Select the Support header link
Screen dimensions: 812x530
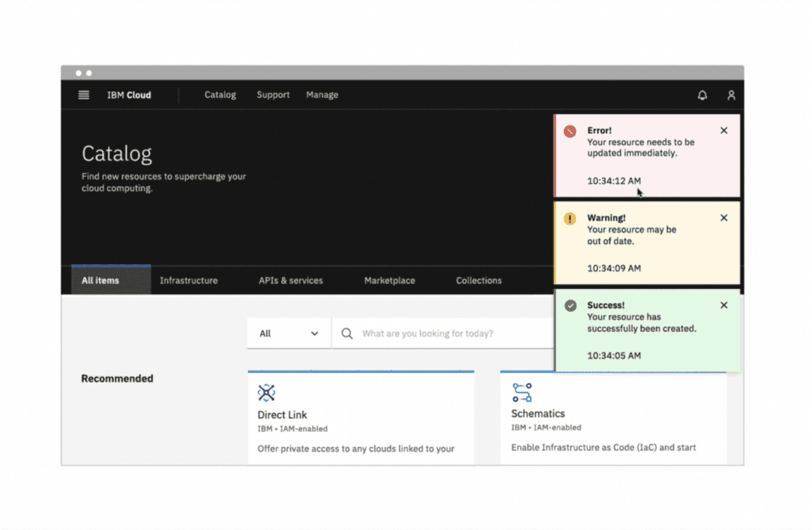[273, 95]
